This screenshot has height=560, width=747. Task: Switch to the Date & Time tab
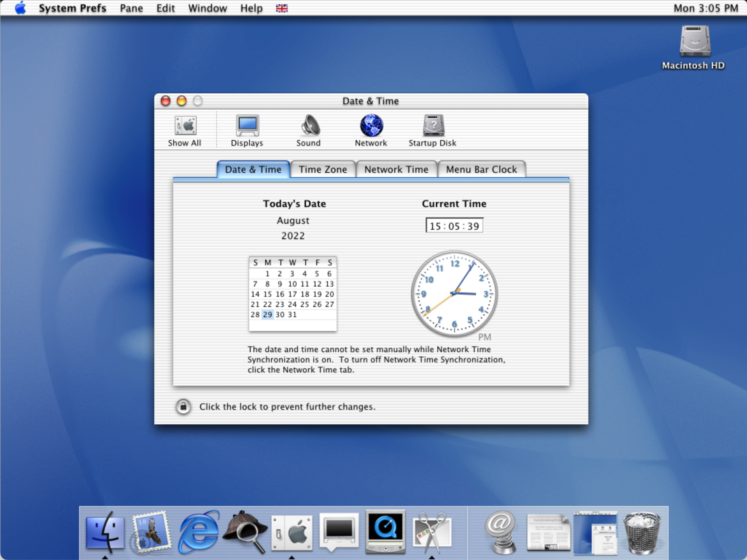253,170
